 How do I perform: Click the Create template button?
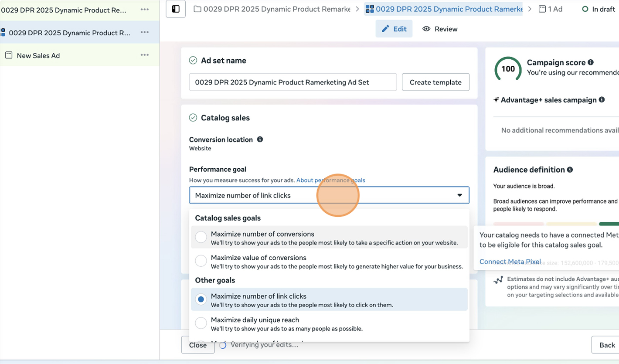(435, 82)
